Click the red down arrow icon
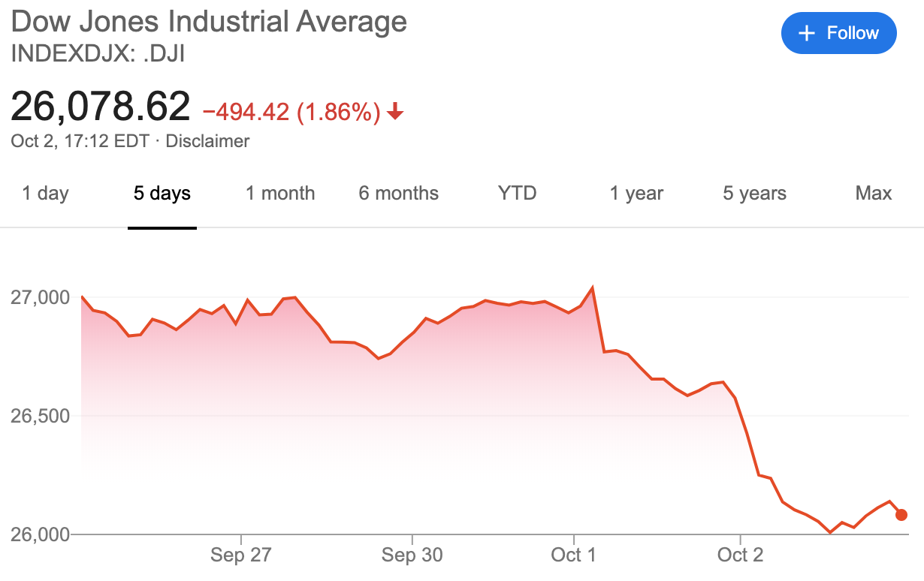This screenshot has width=924, height=581. [396, 113]
